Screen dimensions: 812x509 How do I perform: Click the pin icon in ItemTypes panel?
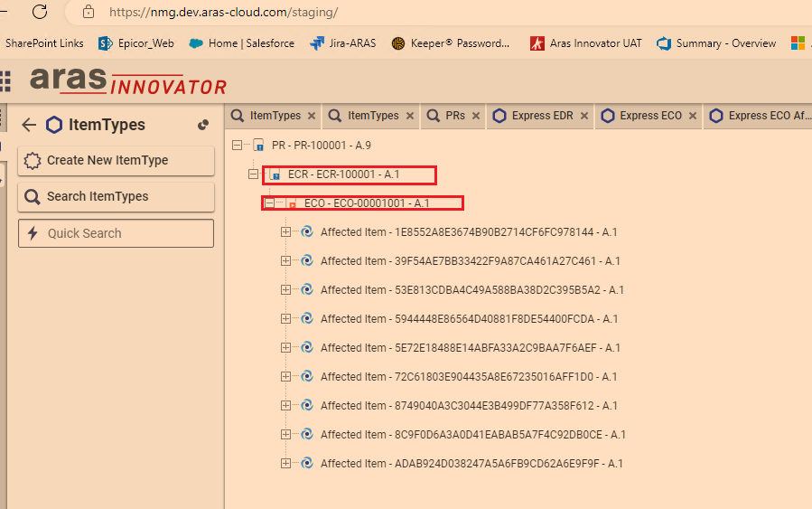203,125
